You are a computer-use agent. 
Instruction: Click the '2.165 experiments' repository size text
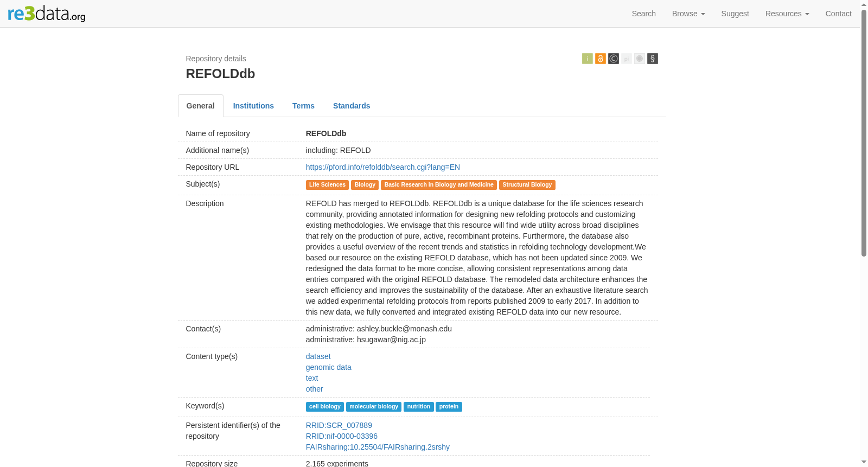point(337,464)
